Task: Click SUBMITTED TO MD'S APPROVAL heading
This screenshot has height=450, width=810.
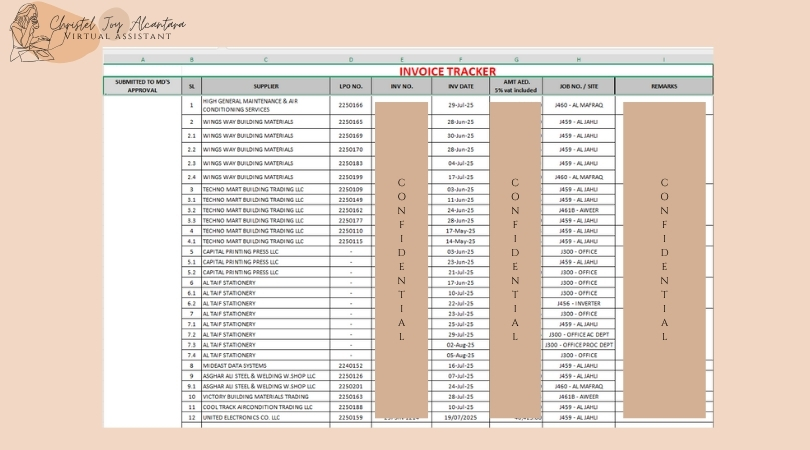Action: [x=143, y=87]
